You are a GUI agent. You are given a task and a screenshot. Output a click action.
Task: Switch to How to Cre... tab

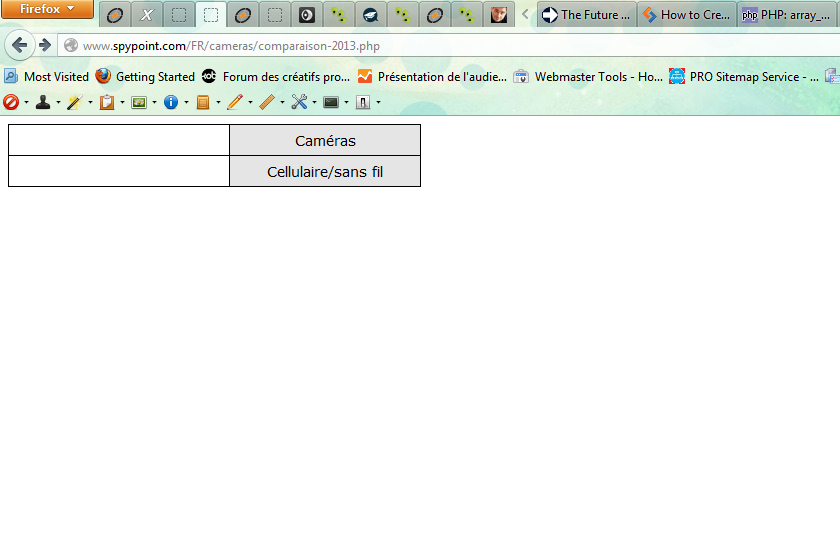coord(687,15)
